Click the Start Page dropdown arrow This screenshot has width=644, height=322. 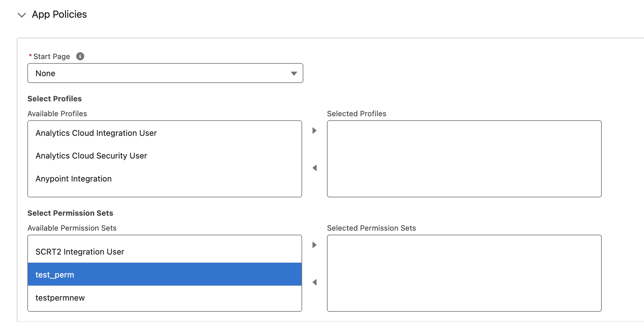pyautogui.click(x=294, y=73)
